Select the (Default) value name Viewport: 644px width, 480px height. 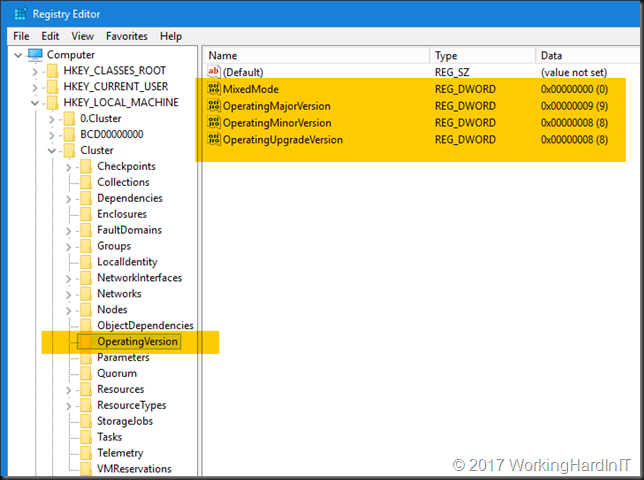(243, 72)
